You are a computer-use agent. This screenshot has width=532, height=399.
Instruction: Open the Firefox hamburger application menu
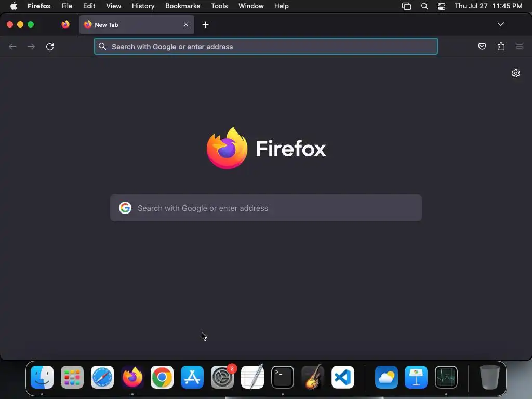pyautogui.click(x=520, y=46)
